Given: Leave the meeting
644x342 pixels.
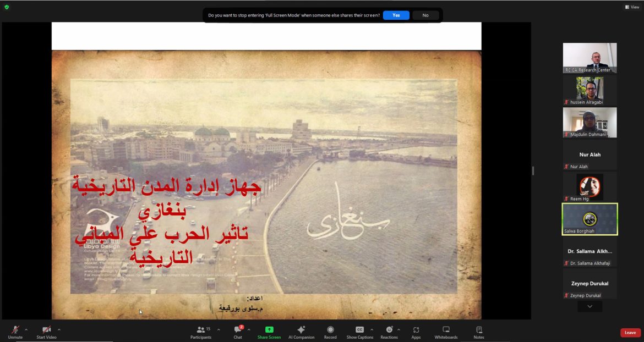Looking at the screenshot, I should tap(630, 332).
